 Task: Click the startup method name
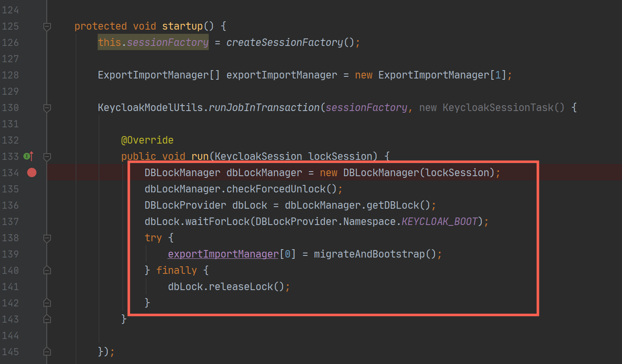click(x=182, y=26)
